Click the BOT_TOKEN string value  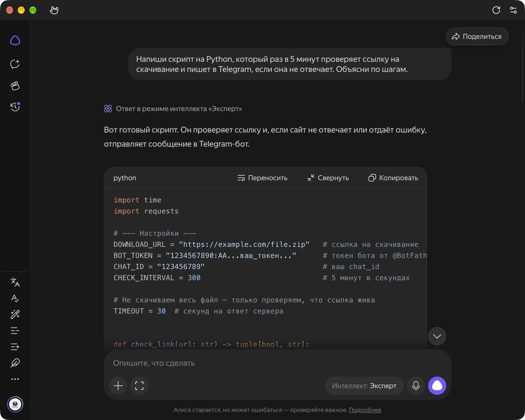(x=231, y=256)
